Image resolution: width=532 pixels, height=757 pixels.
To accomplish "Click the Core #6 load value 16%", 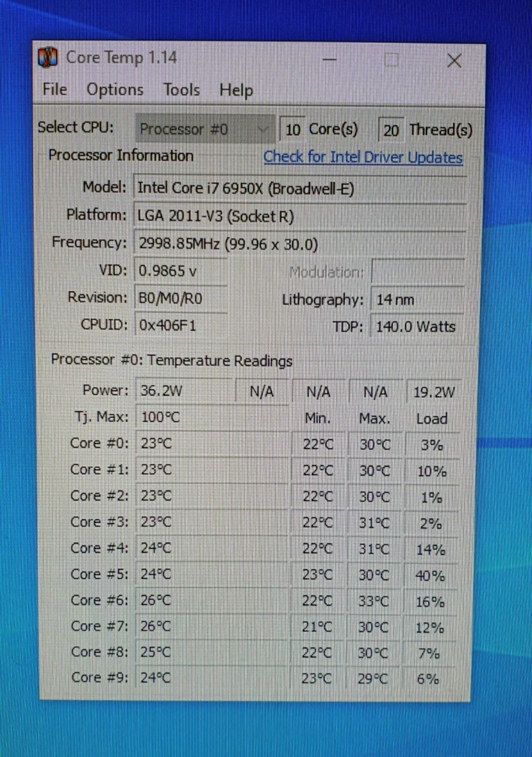I will click(430, 602).
